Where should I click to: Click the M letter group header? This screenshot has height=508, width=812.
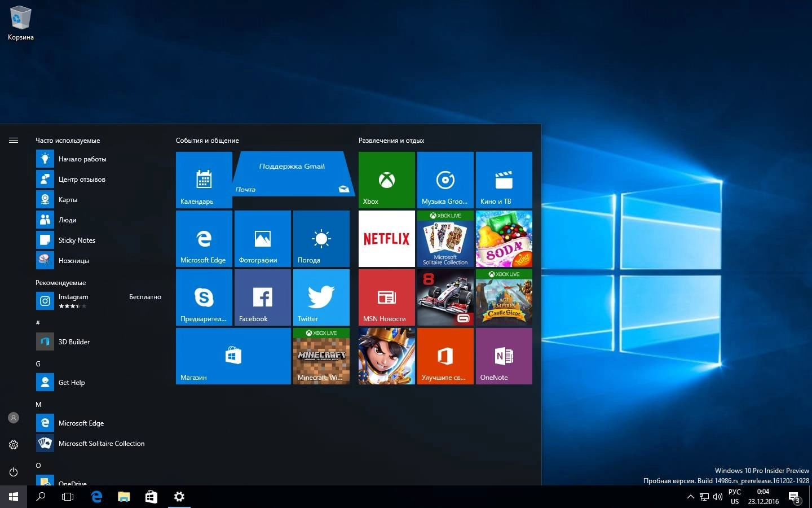click(38, 404)
